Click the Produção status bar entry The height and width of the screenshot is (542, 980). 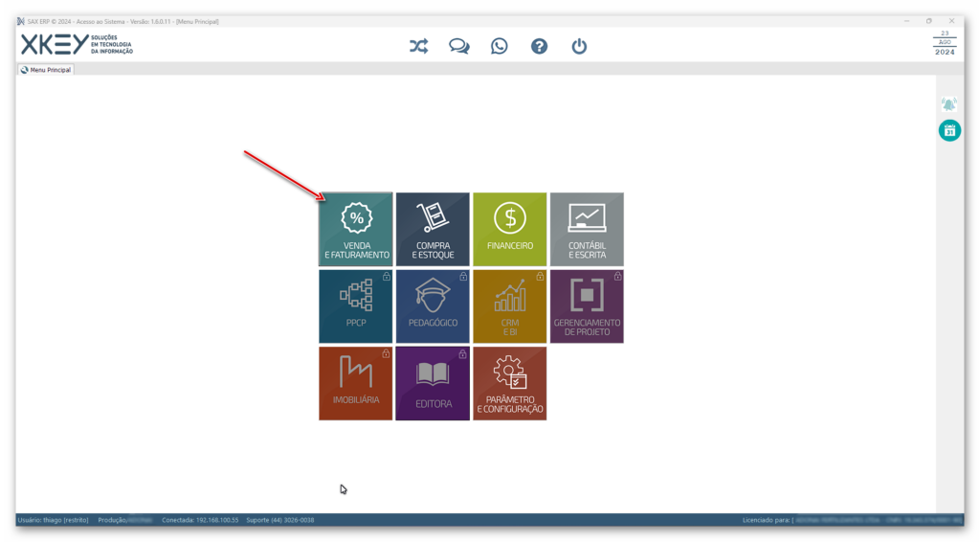tap(125, 520)
